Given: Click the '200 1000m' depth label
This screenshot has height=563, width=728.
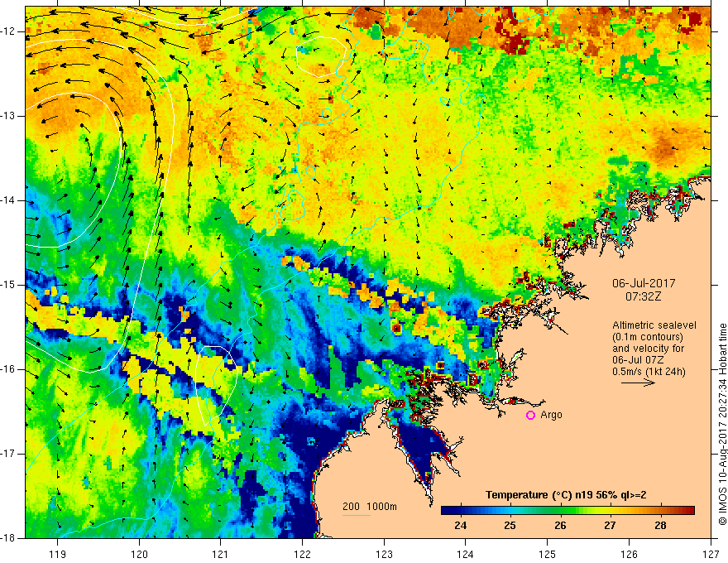Looking at the screenshot, I should pos(370,507).
